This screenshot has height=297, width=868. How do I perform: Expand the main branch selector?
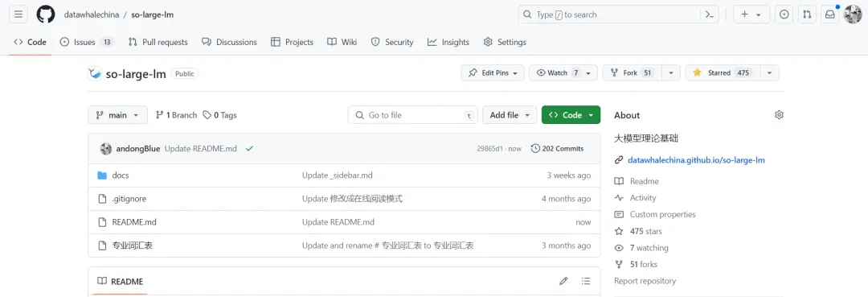(117, 115)
